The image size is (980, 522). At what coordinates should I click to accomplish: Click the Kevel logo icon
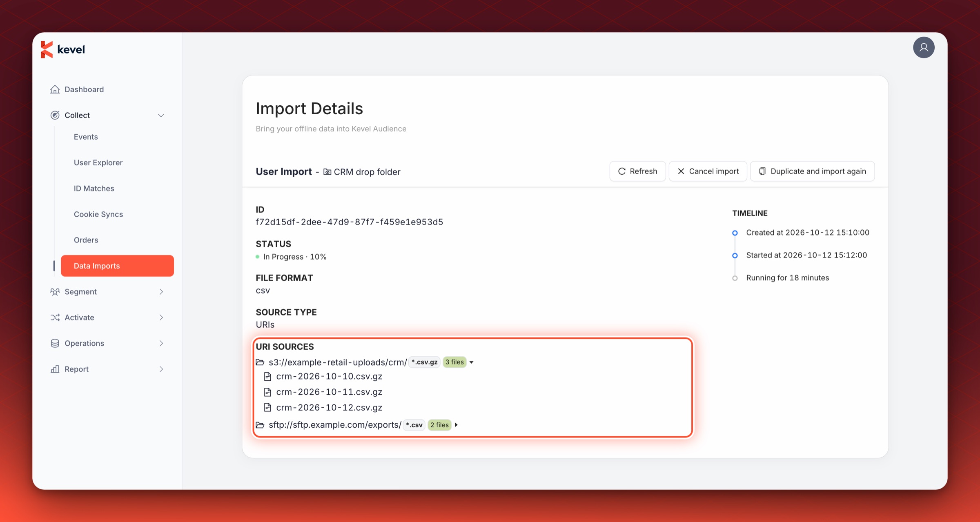pyautogui.click(x=47, y=49)
